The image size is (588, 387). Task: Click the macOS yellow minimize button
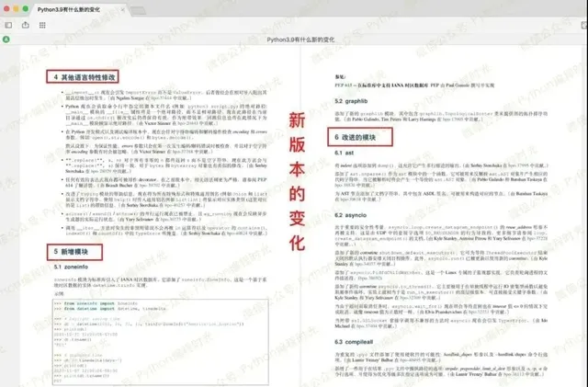coord(17,8)
